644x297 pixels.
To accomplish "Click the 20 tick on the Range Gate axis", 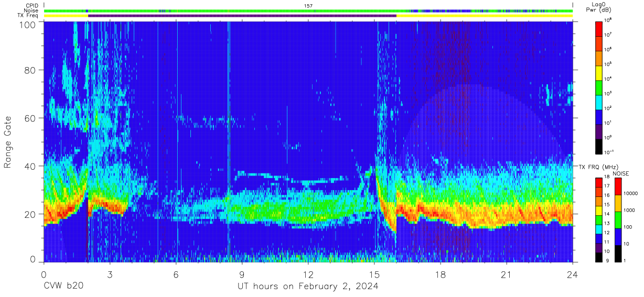I will [x=31, y=214].
